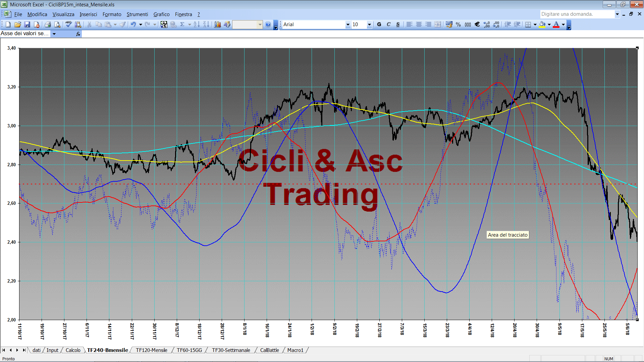Apply yellow Fill Color swatch
644x362 pixels.
542,24
